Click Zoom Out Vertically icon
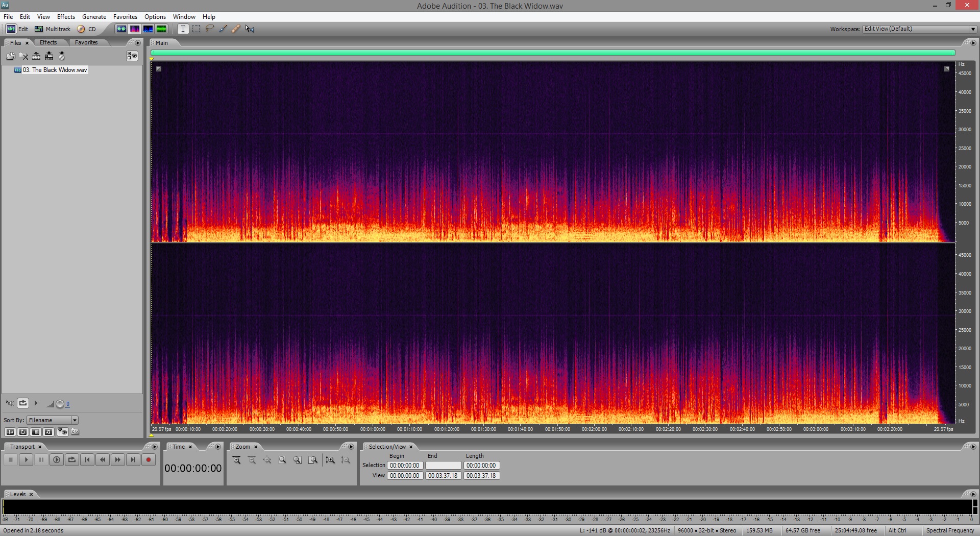Image resolution: width=980 pixels, height=536 pixels. pyautogui.click(x=346, y=460)
